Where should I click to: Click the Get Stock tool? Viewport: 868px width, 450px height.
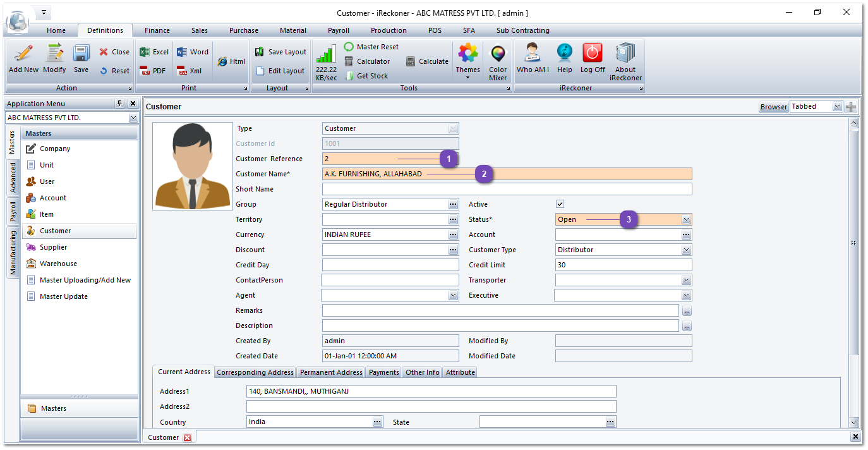(366, 76)
